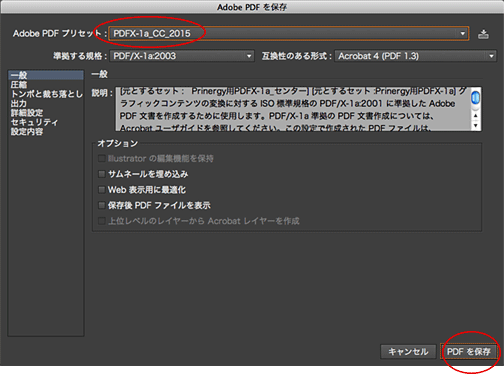
Task: Click the description scrollbar up arrow
Action: point(476,116)
